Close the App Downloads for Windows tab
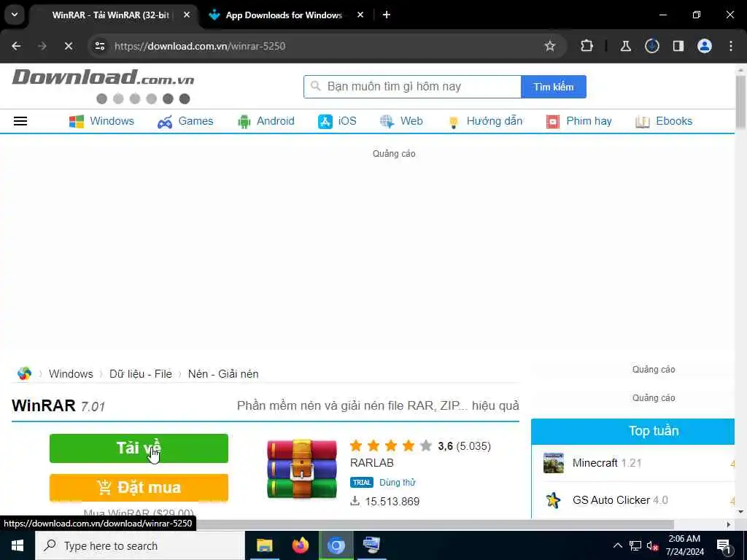 coord(360,15)
